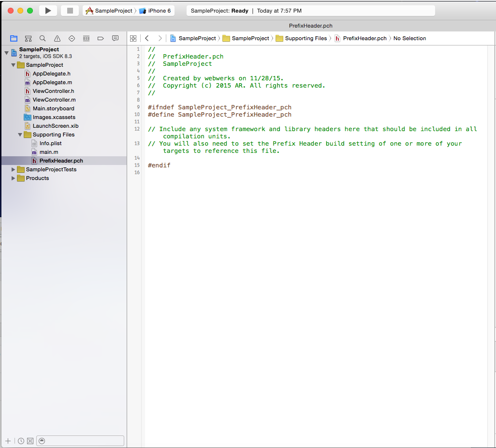Click the activity status display bar

(311, 11)
